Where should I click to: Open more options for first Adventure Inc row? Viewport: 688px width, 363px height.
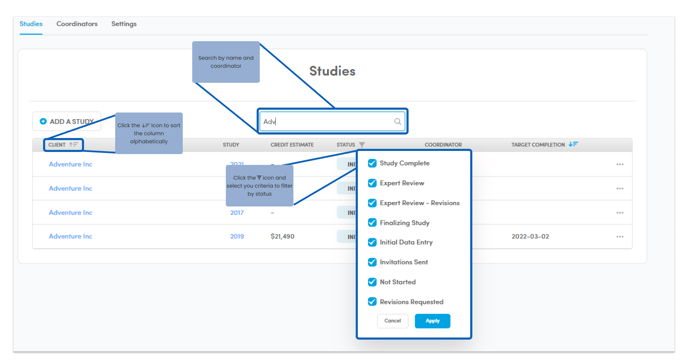click(620, 164)
